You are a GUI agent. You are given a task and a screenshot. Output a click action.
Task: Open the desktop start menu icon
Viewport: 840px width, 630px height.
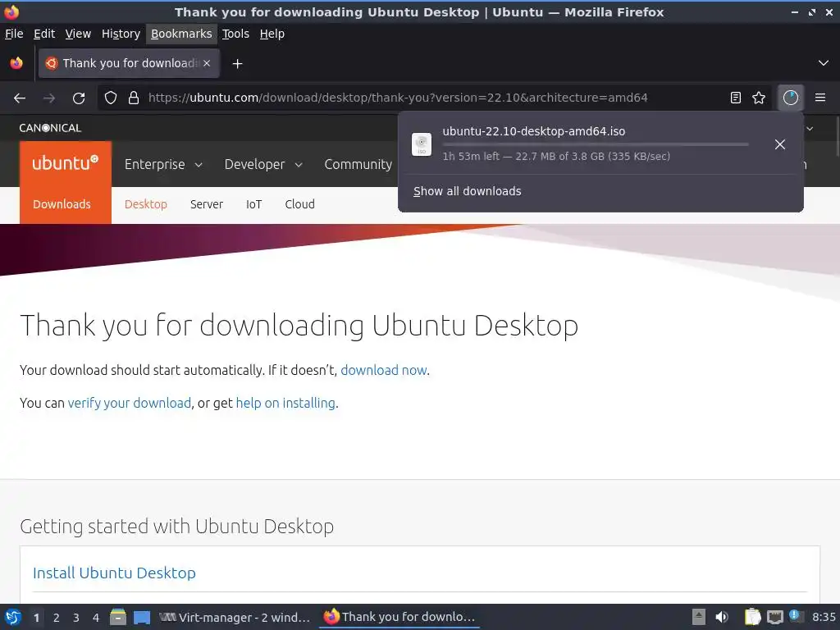[x=13, y=618]
